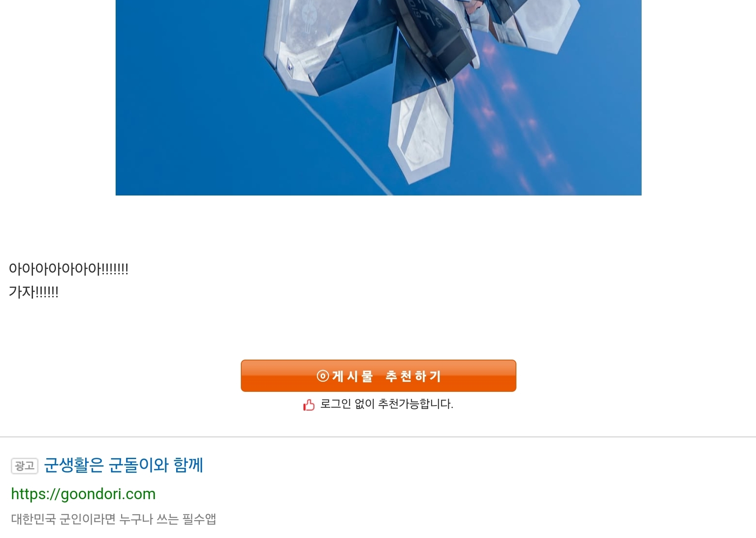Click the 대한민국 군인이라면 ad description
This screenshot has width=756, height=538.
[114, 519]
